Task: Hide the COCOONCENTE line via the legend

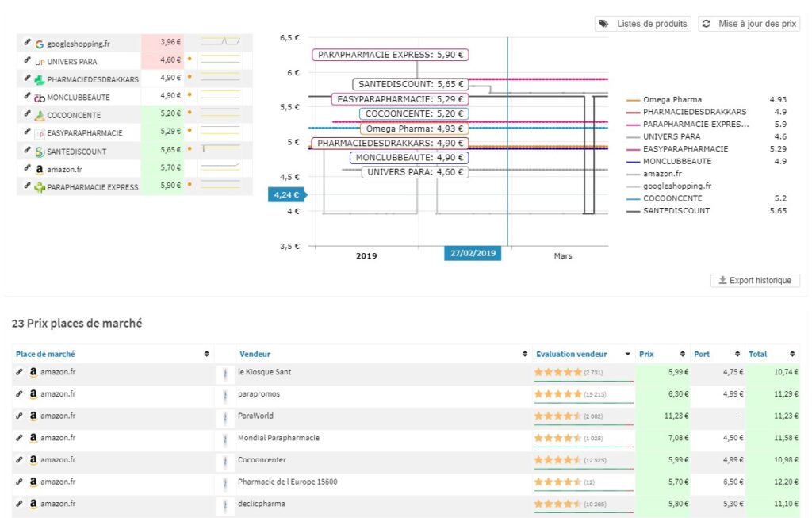Action: click(x=671, y=198)
